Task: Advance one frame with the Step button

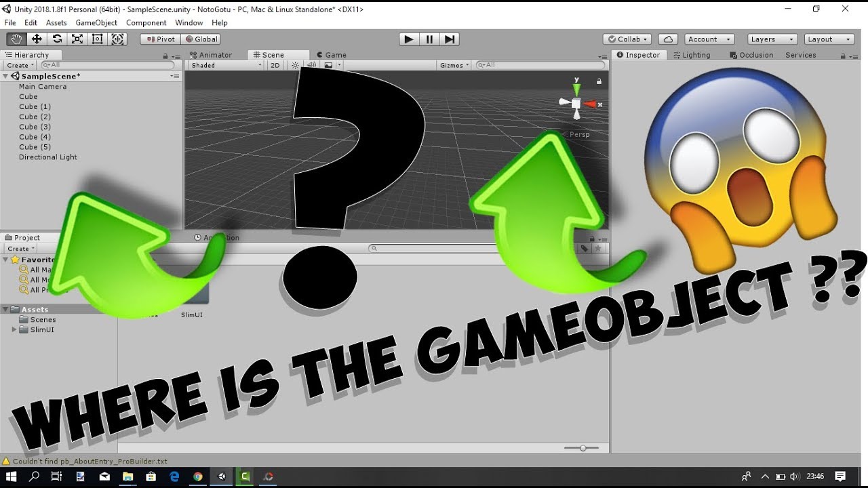Action: tap(449, 39)
